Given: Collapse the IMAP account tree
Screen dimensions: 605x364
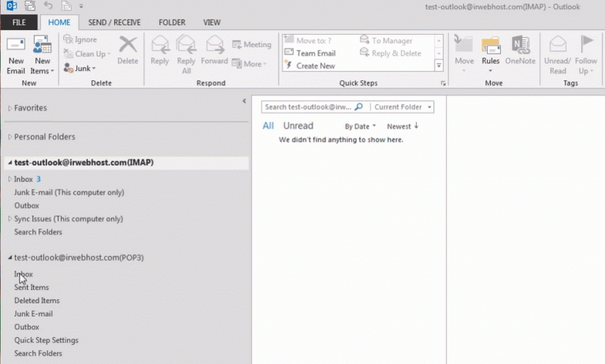Looking at the screenshot, I should point(10,162).
